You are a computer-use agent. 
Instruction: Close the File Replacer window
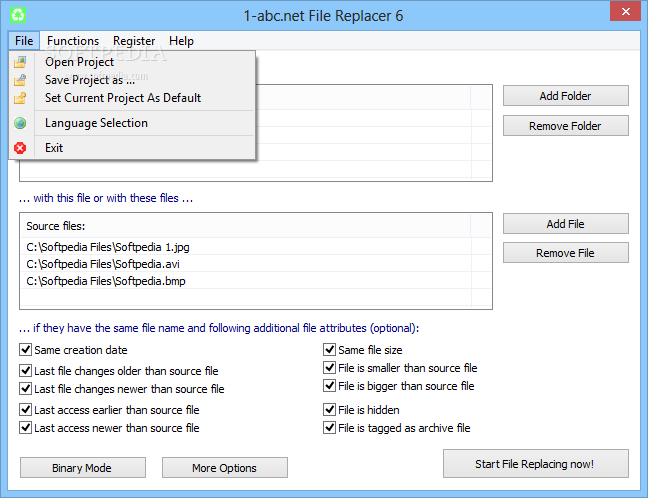pyautogui.click(x=625, y=11)
